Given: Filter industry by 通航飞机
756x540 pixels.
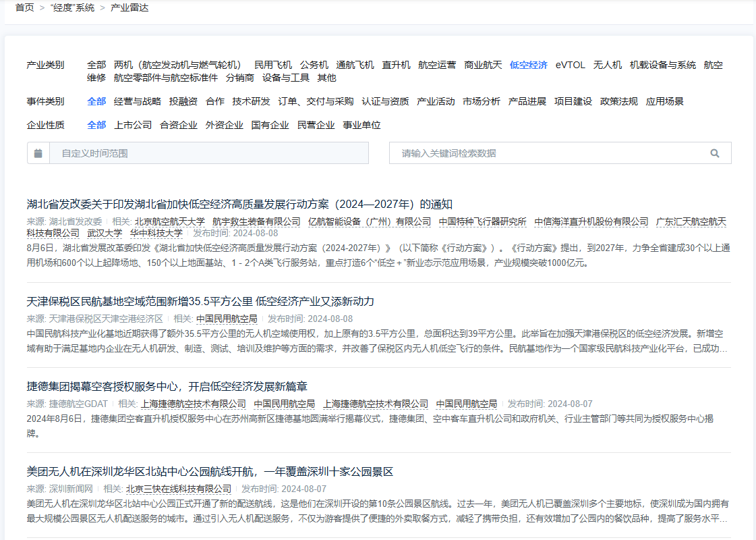Looking at the screenshot, I should 355,65.
